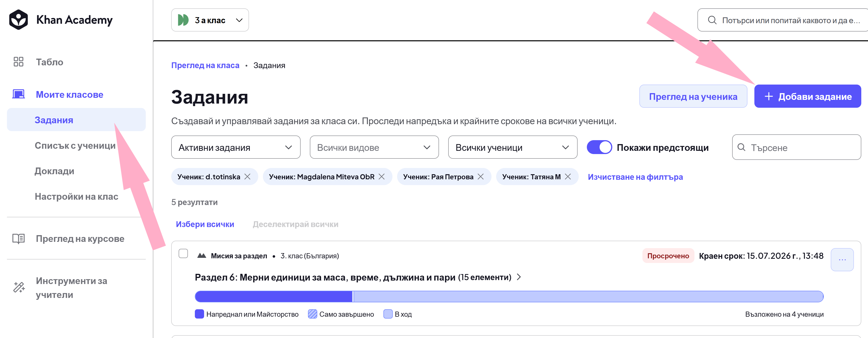Click the plus icon on Добави задание
Screen dimensions: 868x338
pyautogui.click(x=768, y=96)
